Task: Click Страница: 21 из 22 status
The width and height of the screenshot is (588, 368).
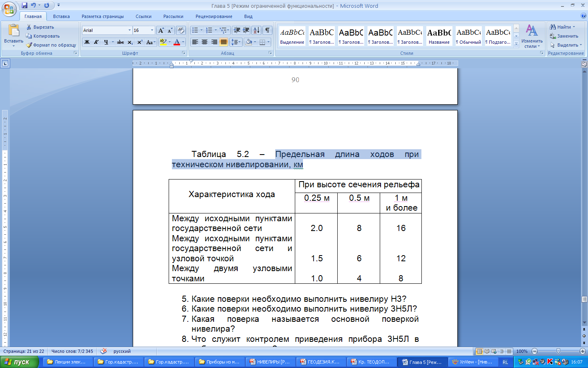Action: tap(24, 351)
